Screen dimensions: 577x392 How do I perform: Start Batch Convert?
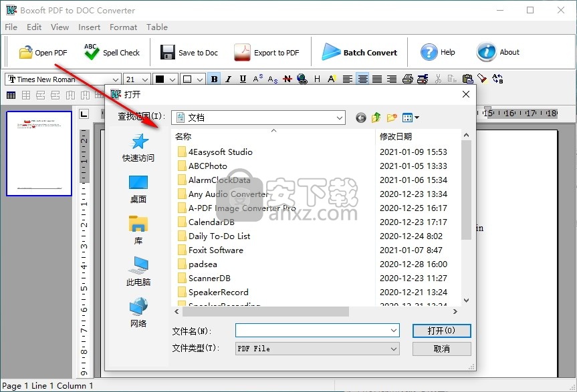(360, 53)
